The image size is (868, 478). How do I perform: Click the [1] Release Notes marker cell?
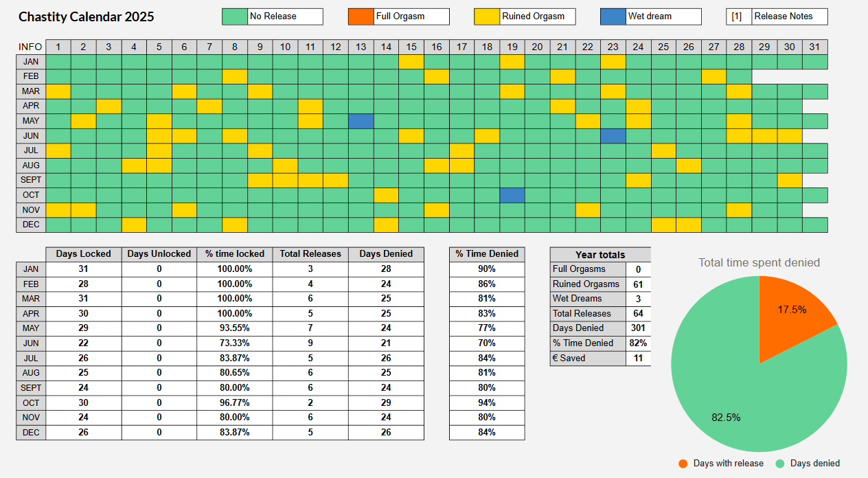tap(738, 16)
